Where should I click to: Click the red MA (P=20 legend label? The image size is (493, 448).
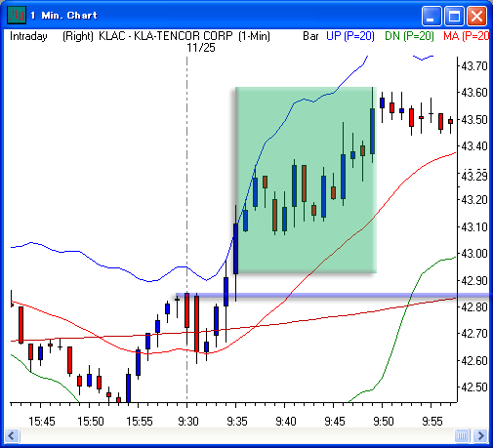(x=466, y=36)
